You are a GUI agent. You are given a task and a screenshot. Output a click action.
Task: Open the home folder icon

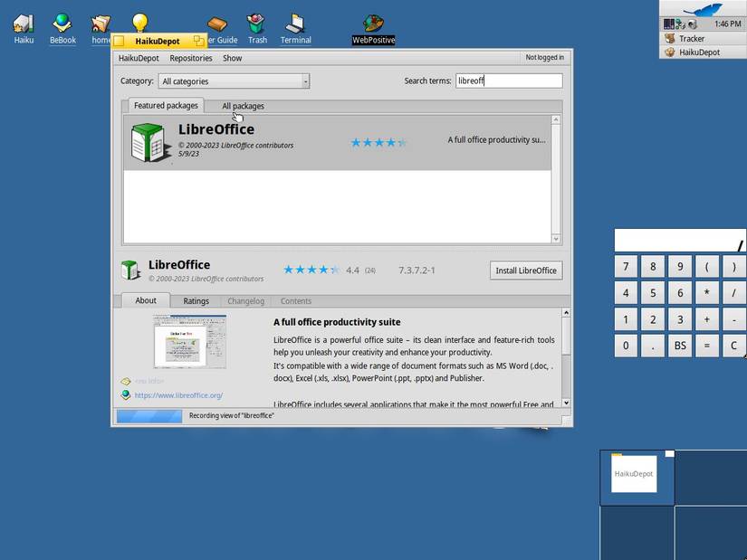pyautogui.click(x=100, y=23)
